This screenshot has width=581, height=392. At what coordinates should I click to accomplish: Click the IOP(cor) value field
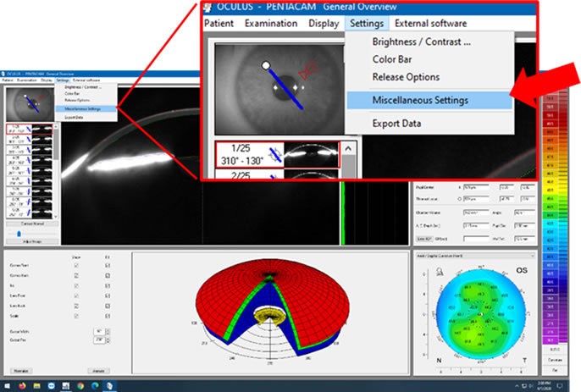click(477, 239)
